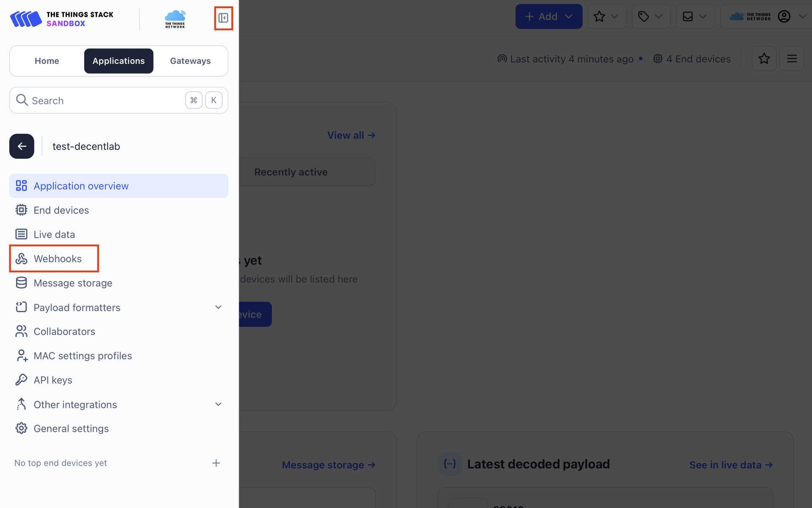Image resolution: width=812 pixels, height=508 pixels.
Task: Click the test-decentlab application name
Action: 86,146
